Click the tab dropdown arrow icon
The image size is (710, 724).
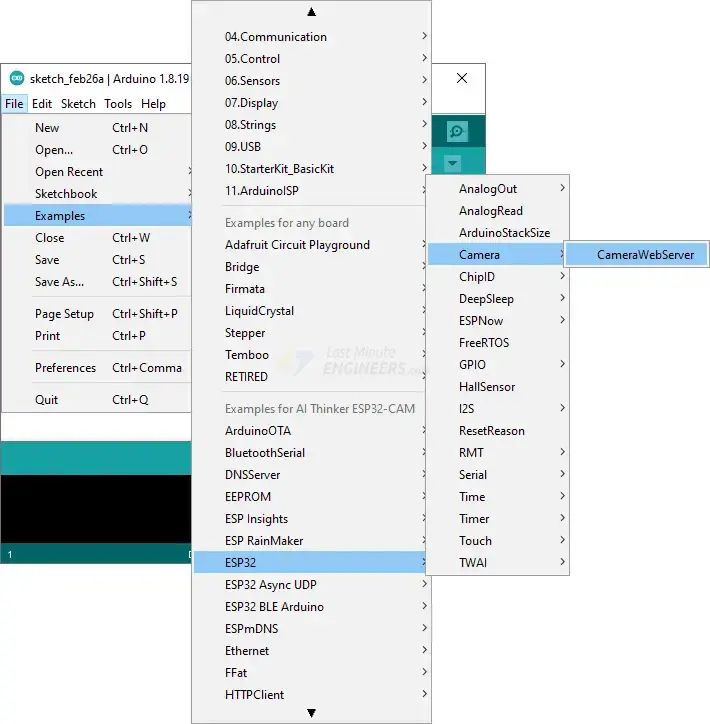point(452,163)
